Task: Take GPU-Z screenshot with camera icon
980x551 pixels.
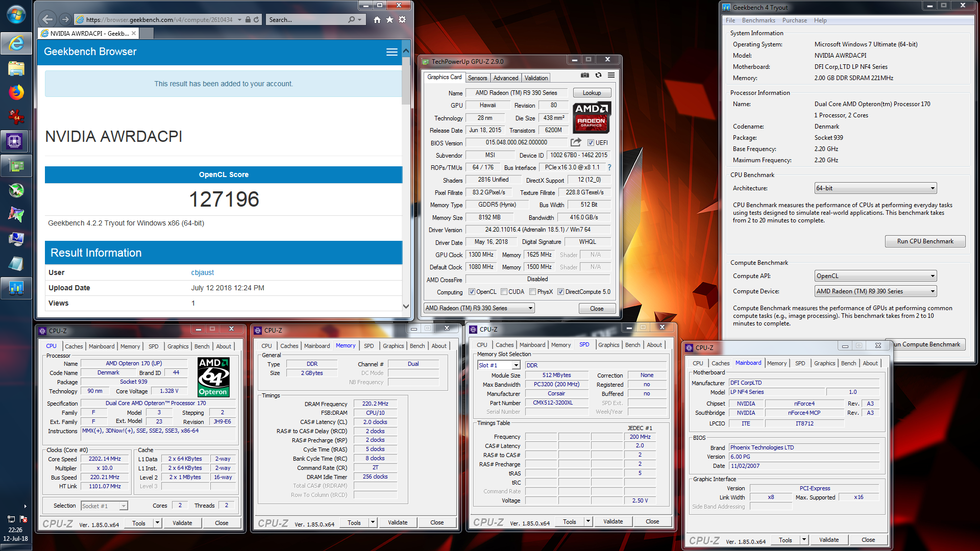Action: point(584,76)
